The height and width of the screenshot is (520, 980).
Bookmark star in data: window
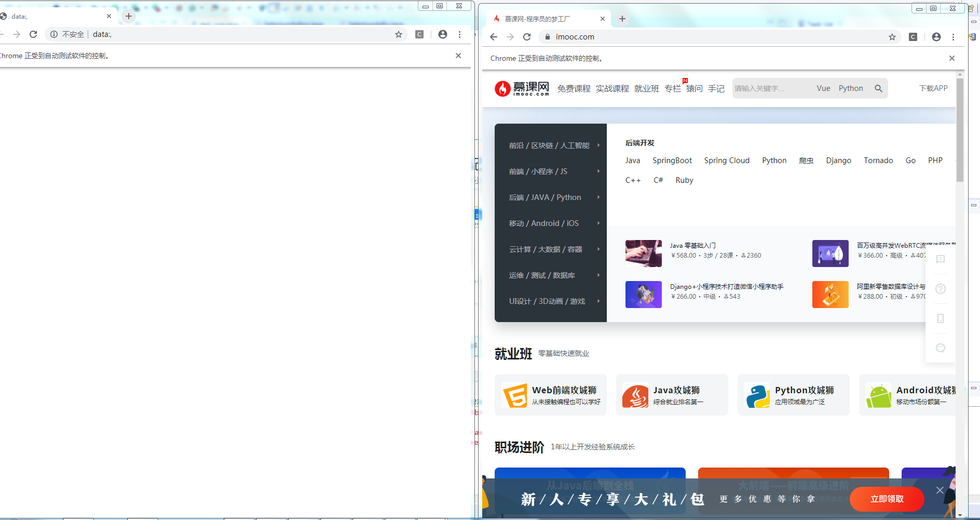click(399, 34)
